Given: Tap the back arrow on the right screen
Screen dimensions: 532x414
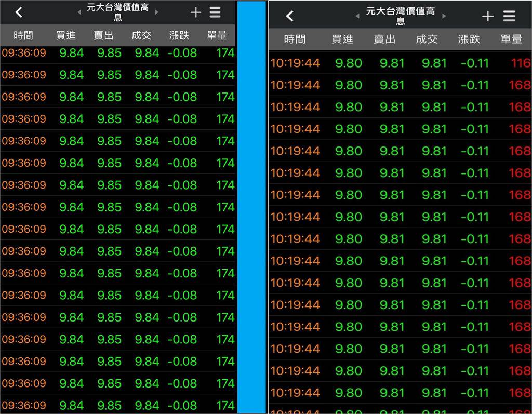Looking at the screenshot, I should tap(290, 16).
